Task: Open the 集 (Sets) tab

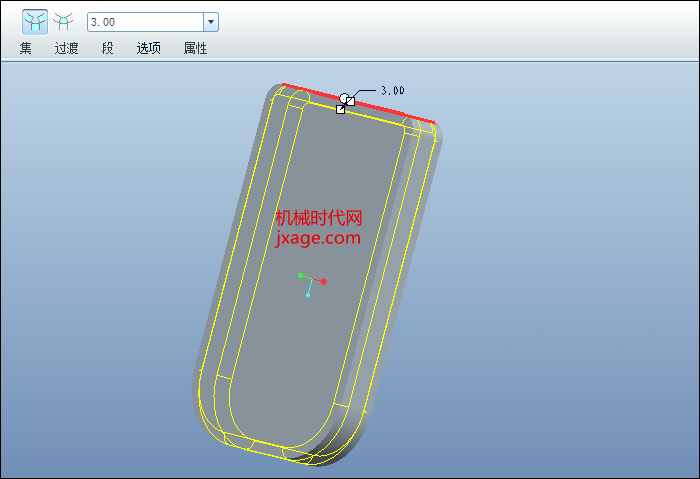Action: click(26, 48)
